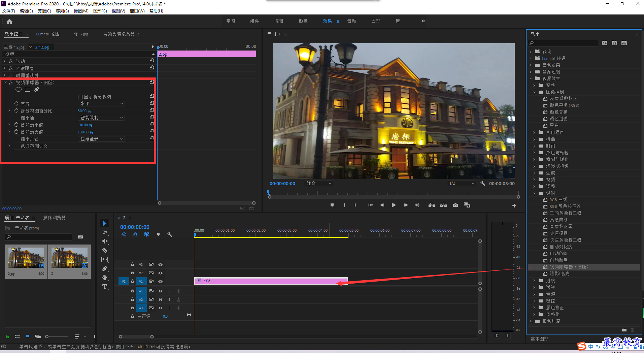Click 拆分视图百分比 value 50.00 %
The width and height of the screenshot is (644, 353).
(x=84, y=111)
